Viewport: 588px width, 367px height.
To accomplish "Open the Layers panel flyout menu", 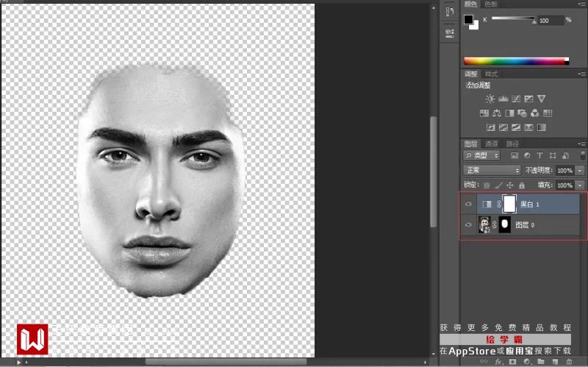I will coord(582,143).
